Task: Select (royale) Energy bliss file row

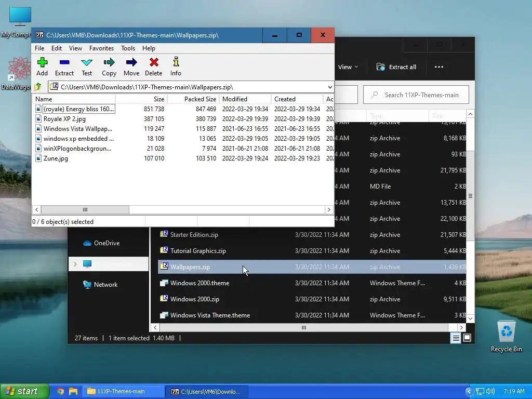Action: pos(183,109)
